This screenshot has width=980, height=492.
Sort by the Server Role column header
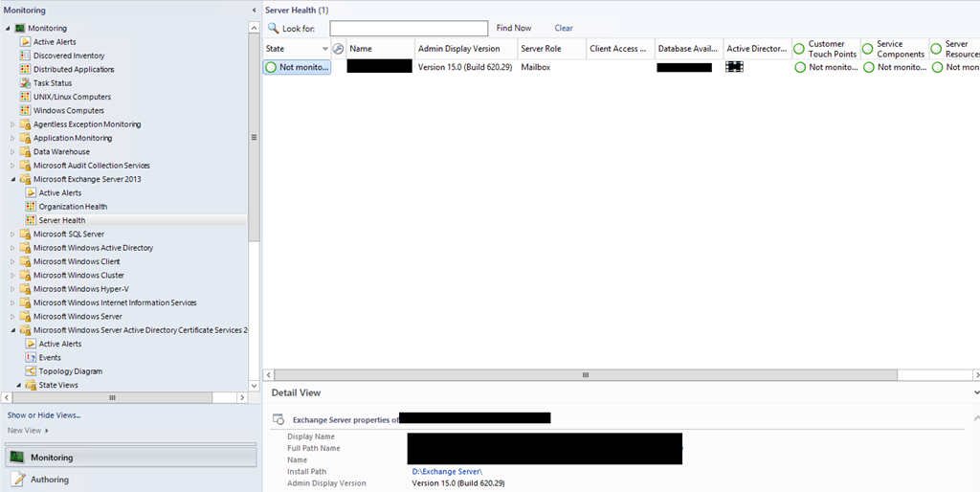coord(541,49)
